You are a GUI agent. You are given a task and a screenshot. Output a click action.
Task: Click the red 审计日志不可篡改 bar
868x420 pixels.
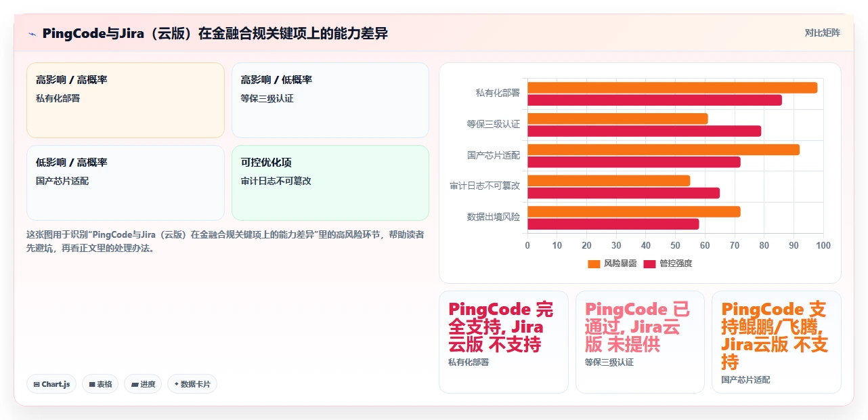click(624, 193)
